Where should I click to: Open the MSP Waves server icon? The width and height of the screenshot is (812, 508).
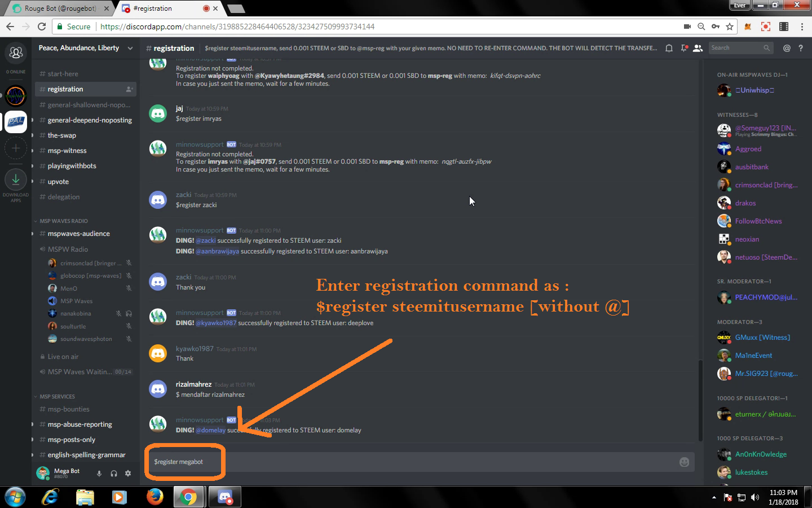[x=16, y=95]
